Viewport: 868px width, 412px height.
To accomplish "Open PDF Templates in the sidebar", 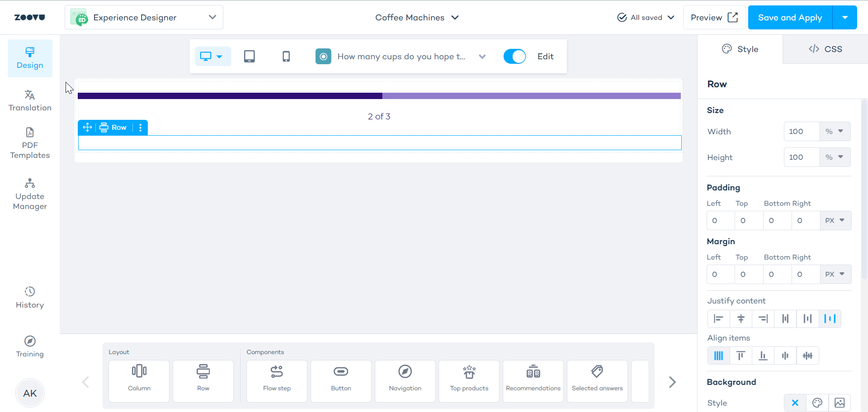I will pos(30,143).
